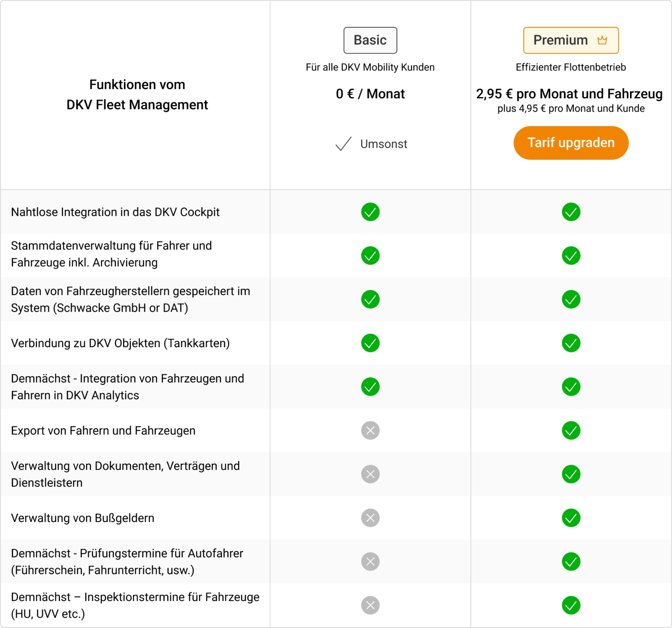The height and width of the screenshot is (628, 672).
Task: Click Basic gray X for Export von Fahrern
Action: point(370,430)
